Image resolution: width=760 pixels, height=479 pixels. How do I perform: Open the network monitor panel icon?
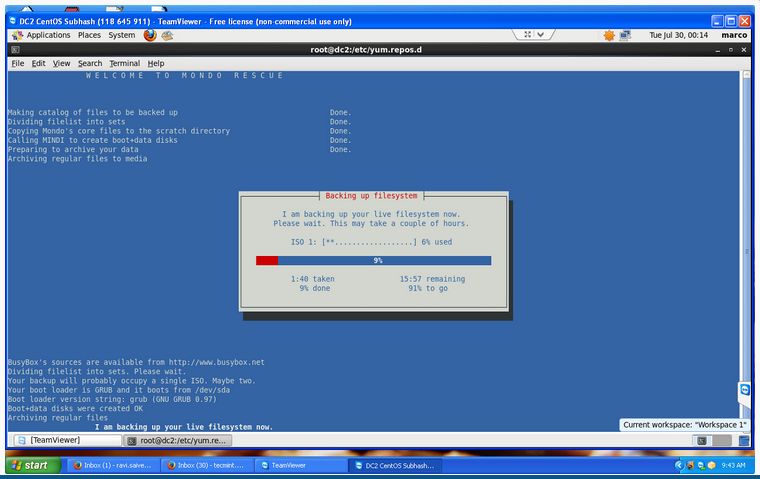coord(626,35)
